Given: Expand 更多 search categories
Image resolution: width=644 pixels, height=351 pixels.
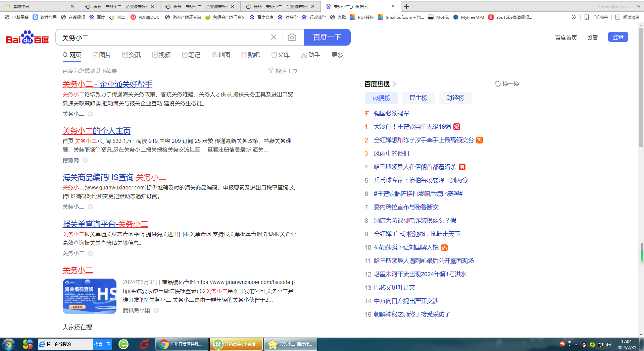Looking at the screenshot, I should point(337,55).
